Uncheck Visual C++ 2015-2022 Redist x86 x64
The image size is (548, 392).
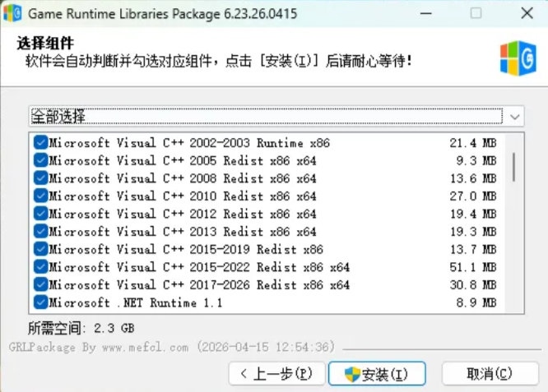click(x=41, y=267)
